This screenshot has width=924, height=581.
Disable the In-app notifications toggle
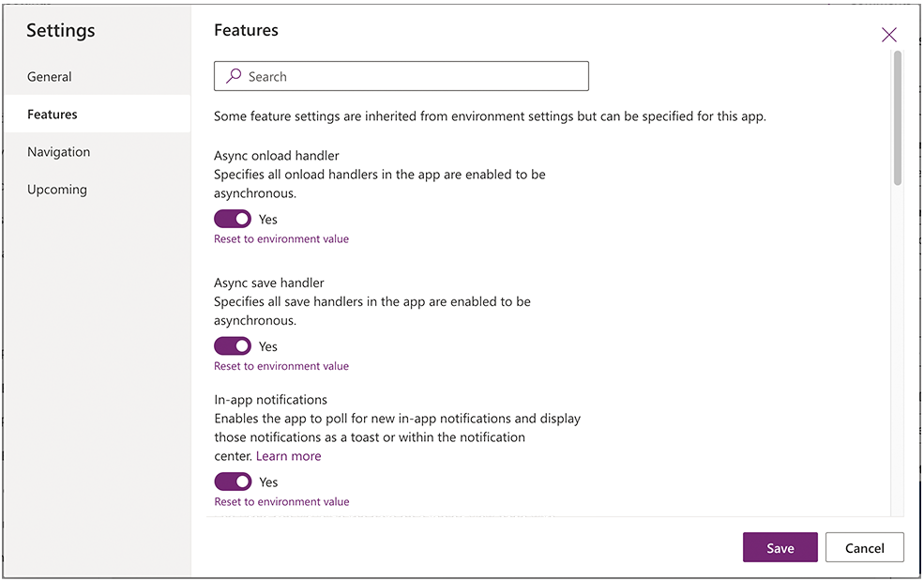(233, 482)
